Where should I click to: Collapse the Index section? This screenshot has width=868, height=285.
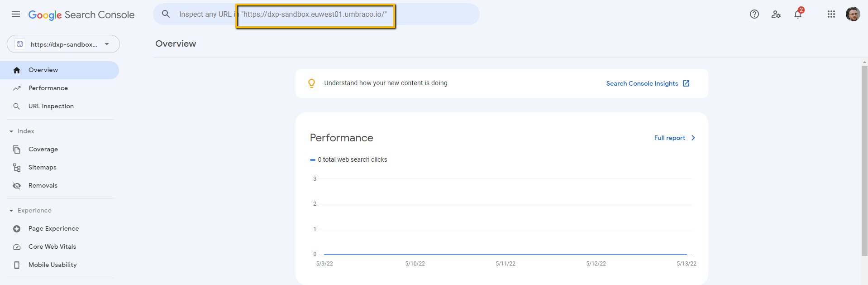[22, 131]
